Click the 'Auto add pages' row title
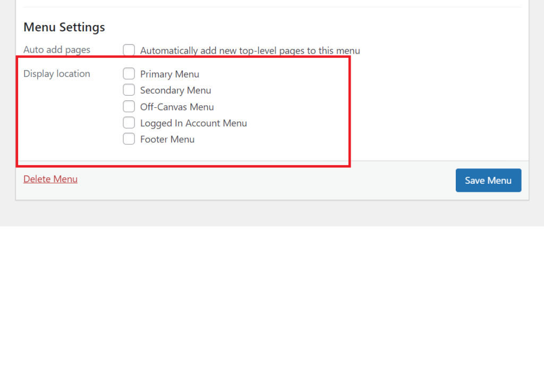This screenshot has width=544, height=392. pos(57,50)
